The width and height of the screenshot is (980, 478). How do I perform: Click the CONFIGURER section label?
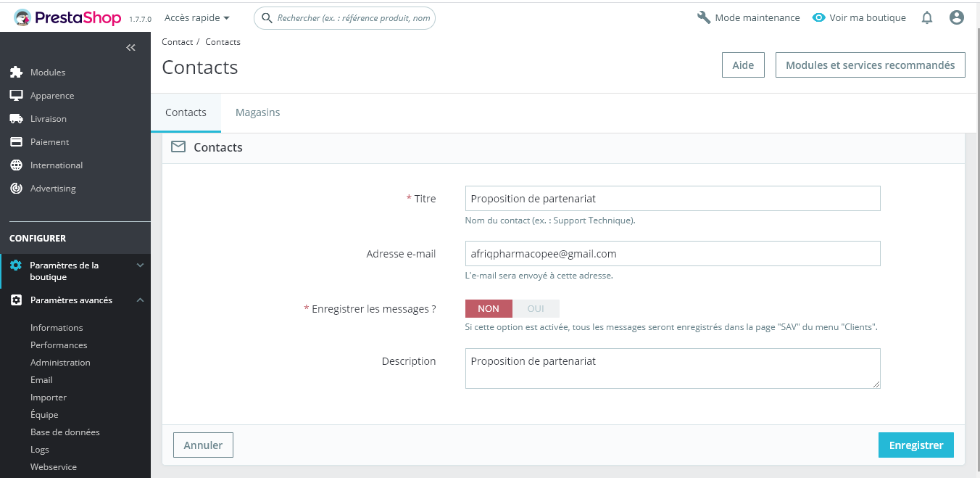(x=38, y=238)
